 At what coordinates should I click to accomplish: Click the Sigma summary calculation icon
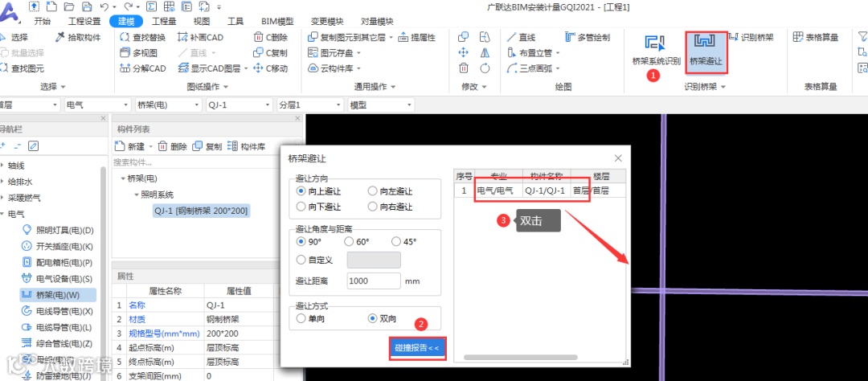[152, 6]
